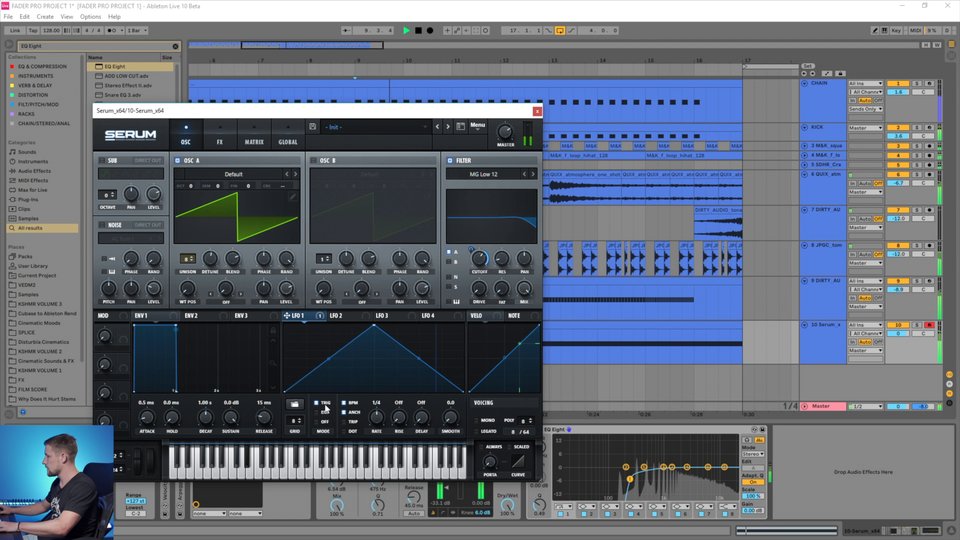The width and height of the screenshot is (960, 540).
Task: Open the CHAIN track Sends Only dropdown
Action: (x=865, y=109)
